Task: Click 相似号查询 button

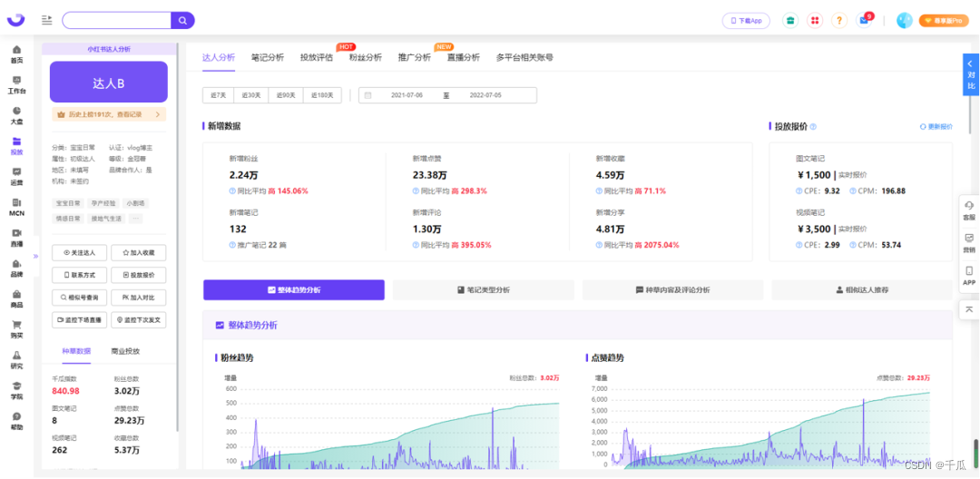Action: pos(80,298)
